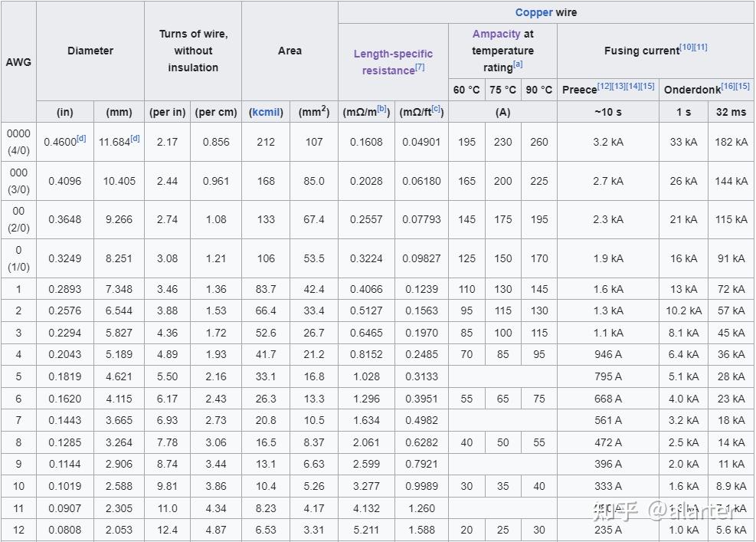756x542 pixels.
Task: Select the AWG column header
Action: click(18, 61)
